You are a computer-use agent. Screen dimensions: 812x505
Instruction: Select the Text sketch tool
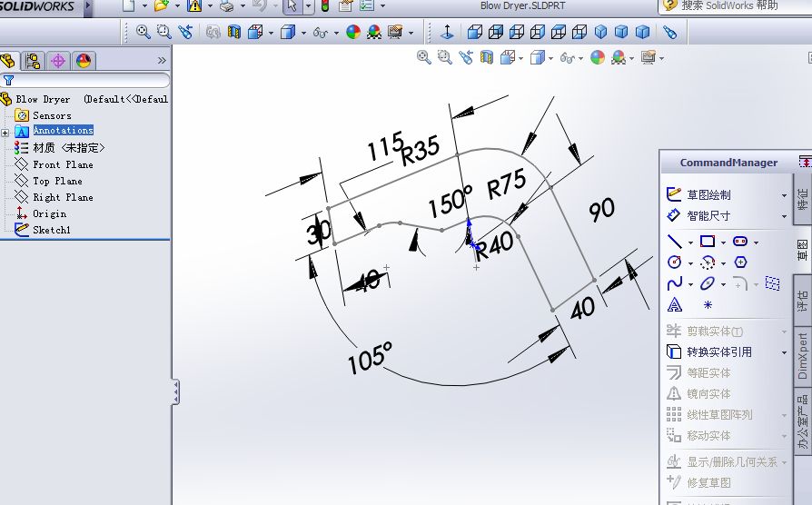[674, 305]
